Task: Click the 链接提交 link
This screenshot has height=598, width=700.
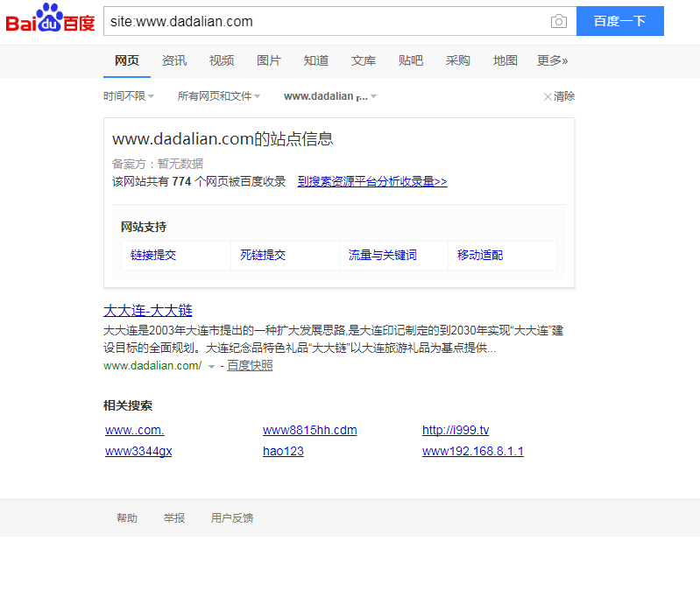Action: pos(153,256)
